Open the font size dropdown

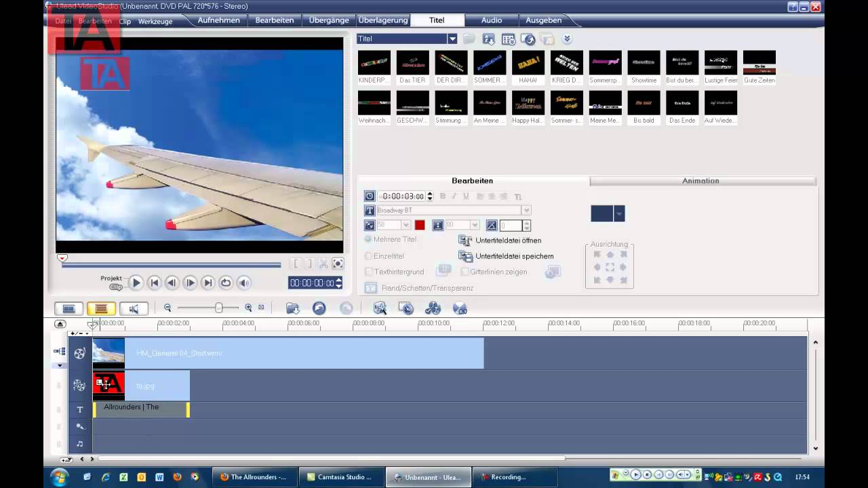pos(406,225)
